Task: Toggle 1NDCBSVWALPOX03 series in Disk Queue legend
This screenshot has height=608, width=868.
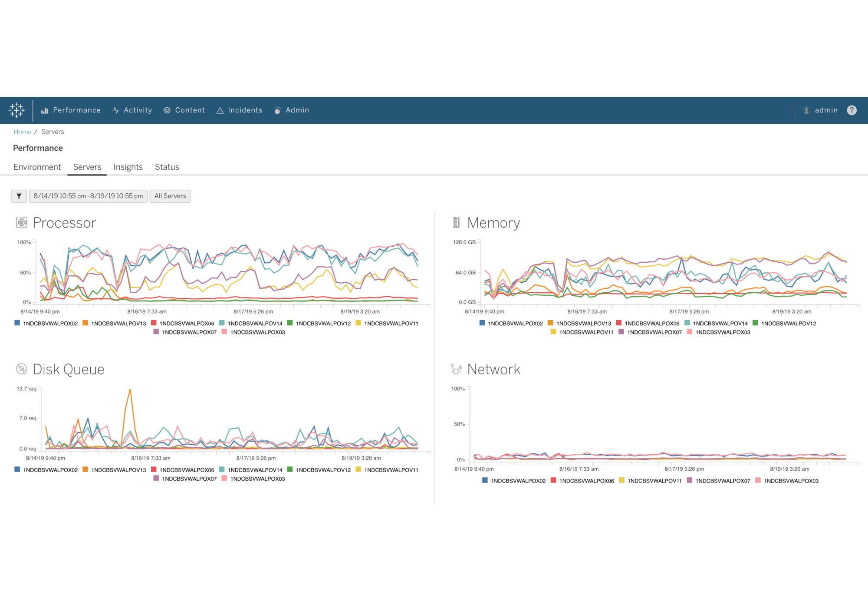Action: tap(257, 479)
